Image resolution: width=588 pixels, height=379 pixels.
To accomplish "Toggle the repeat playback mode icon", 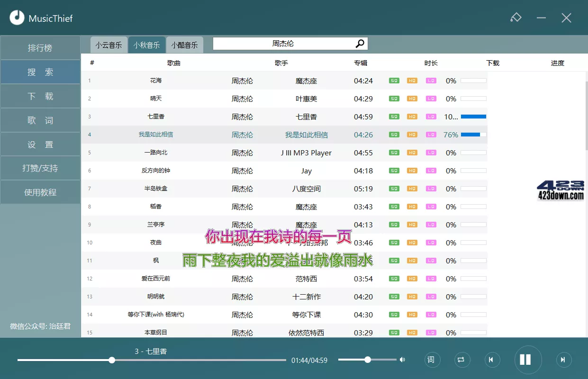I will click(462, 360).
